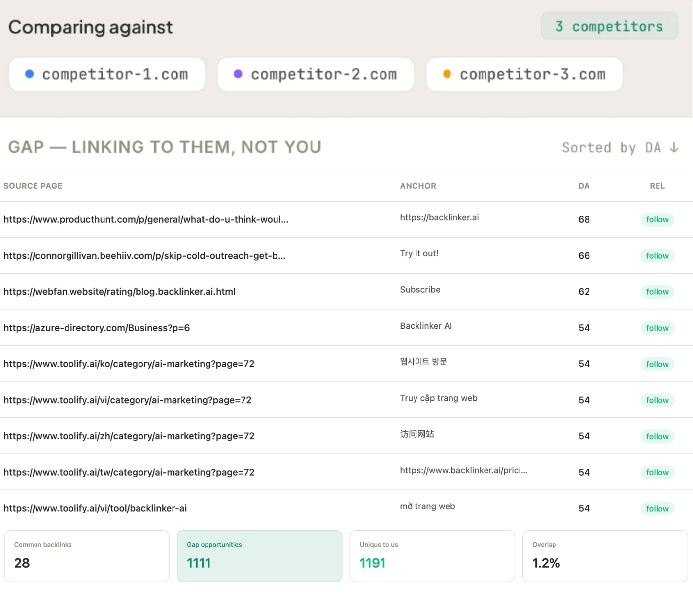Sort by the DA column header
Image resolution: width=693 pixels, height=616 pixels.
584,186
